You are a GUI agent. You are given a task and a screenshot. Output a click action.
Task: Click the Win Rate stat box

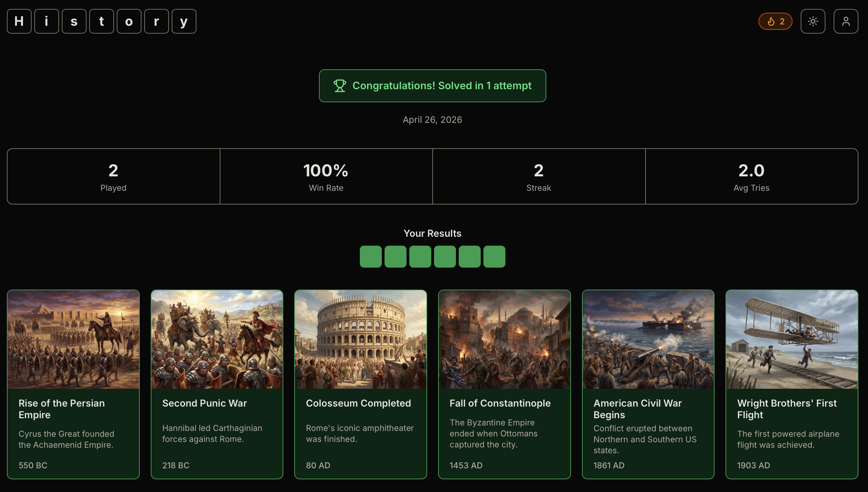tap(326, 176)
